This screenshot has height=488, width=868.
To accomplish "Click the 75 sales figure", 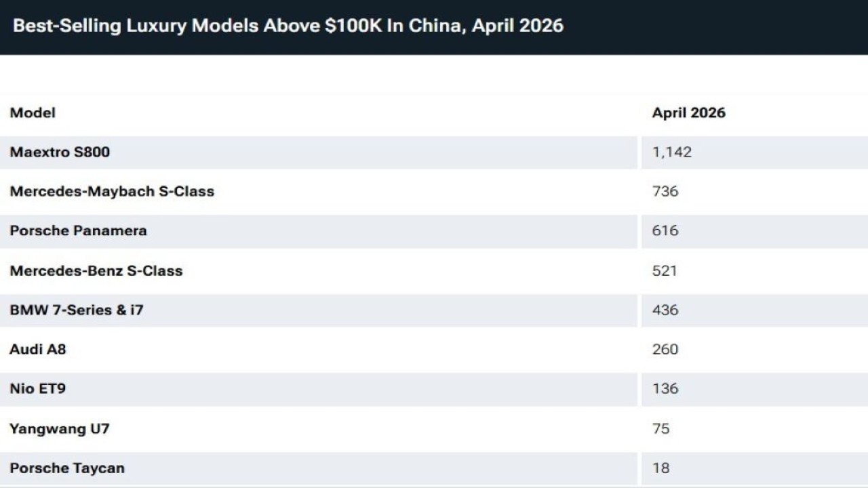I will 661,428.
